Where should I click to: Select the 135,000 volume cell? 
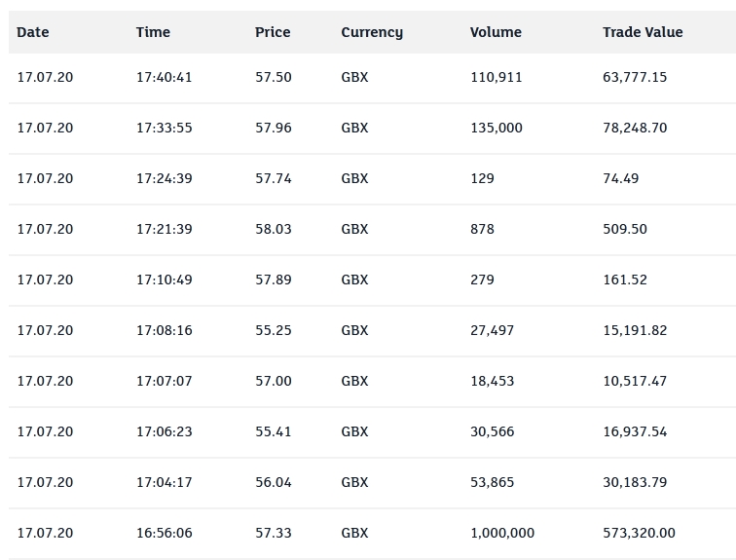pos(497,128)
